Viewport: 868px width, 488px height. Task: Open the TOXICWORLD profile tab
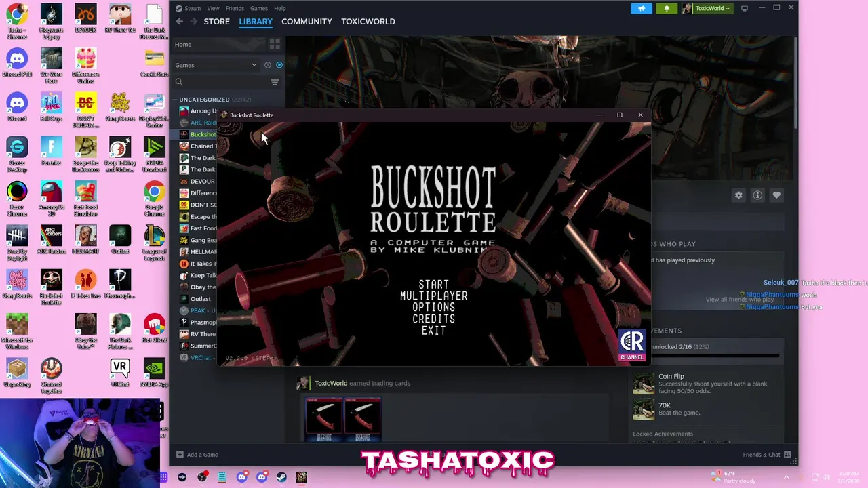[368, 22]
